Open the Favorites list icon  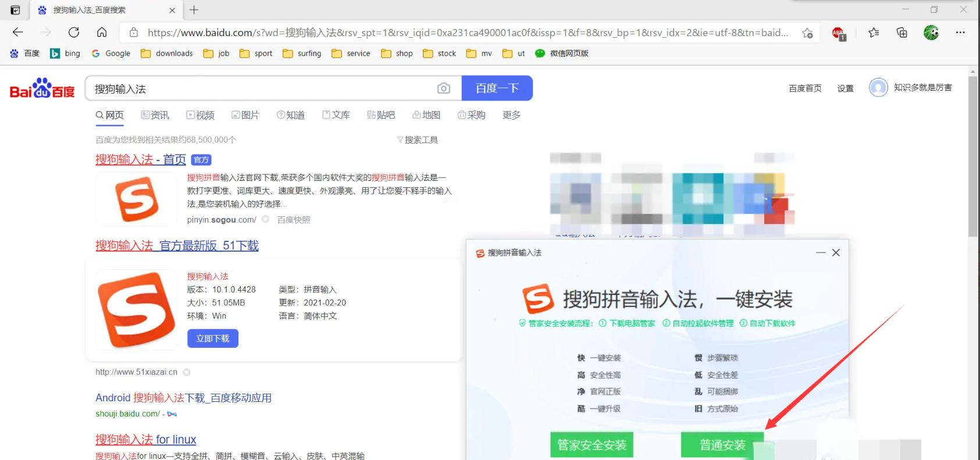pyautogui.click(x=874, y=33)
